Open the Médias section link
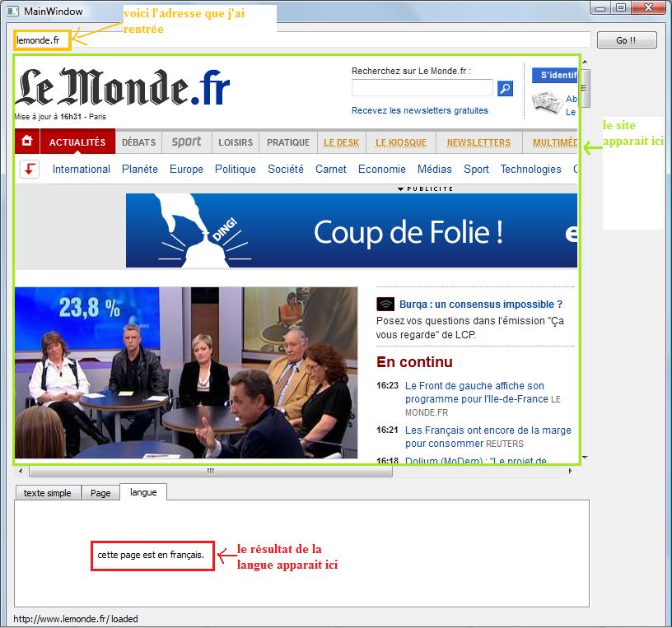Viewport: 672px width, 628px height. [x=435, y=170]
